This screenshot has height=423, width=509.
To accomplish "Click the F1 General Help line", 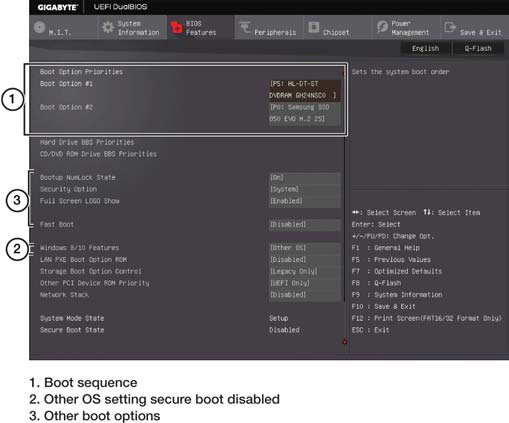I will pyautogui.click(x=386, y=248).
